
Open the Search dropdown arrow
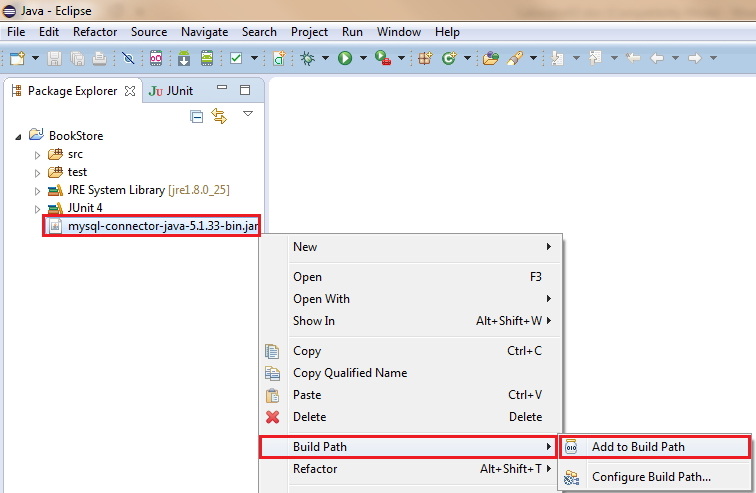[x=533, y=58]
